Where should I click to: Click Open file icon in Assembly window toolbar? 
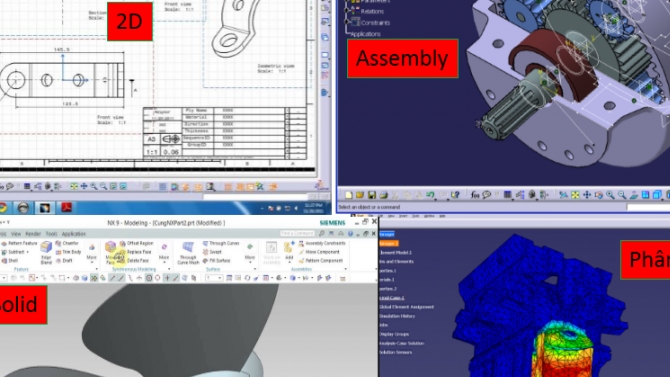pyautogui.click(x=360, y=195)
